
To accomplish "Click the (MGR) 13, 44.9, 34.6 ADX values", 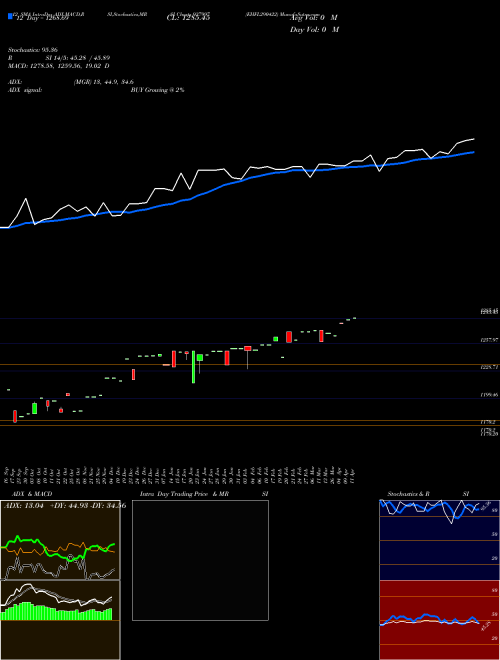I will [x=104, y=82].
